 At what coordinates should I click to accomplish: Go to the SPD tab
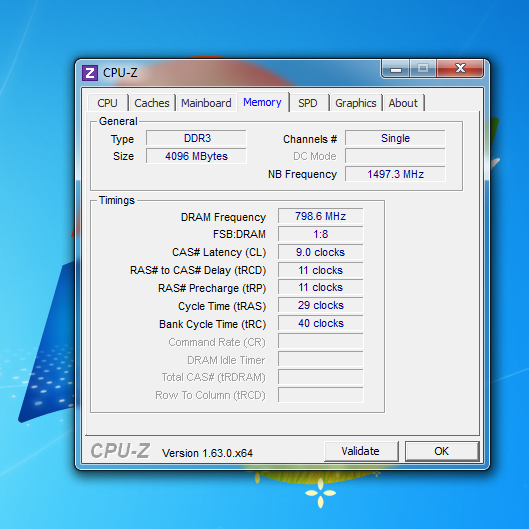308,103
